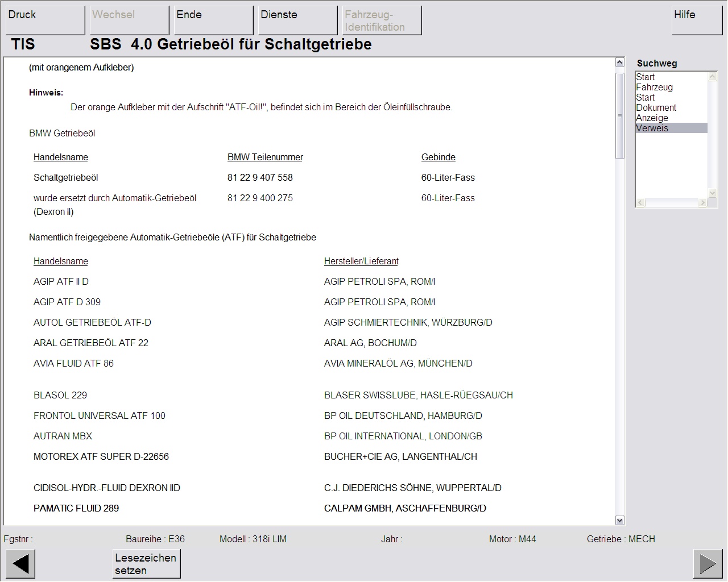Select Dokument in the Suchweg list
This screenshot has height=582, width=728.
(656, 108)
